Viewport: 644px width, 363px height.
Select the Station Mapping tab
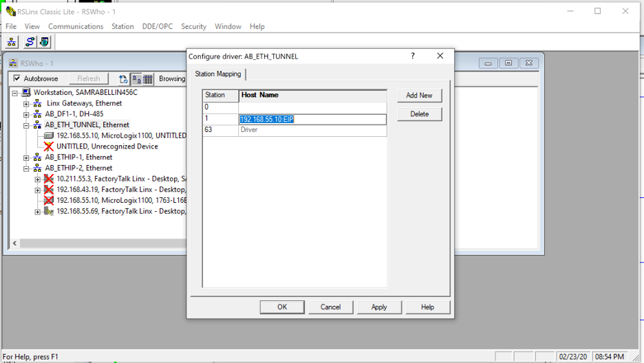(x=217, y=74)
